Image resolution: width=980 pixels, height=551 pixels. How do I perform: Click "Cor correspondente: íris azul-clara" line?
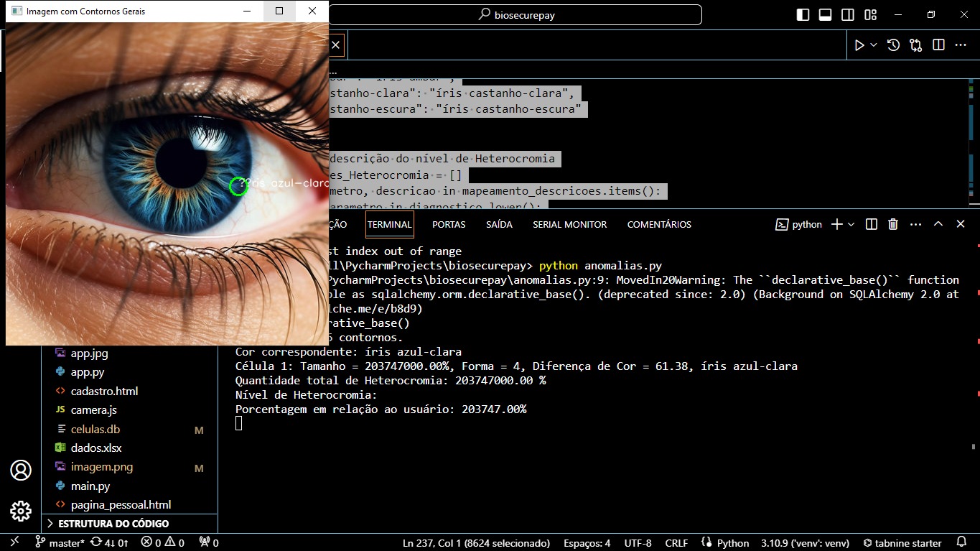coord(348,352)
